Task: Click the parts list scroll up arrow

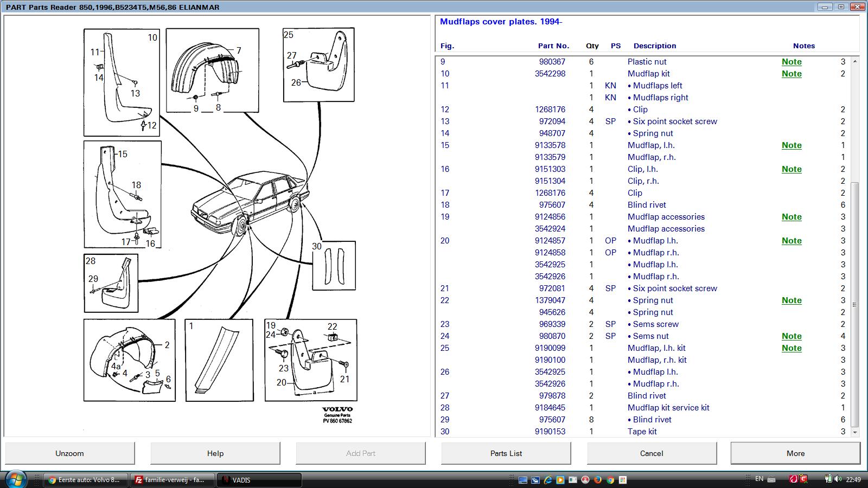Action: (x=855, y=61)
